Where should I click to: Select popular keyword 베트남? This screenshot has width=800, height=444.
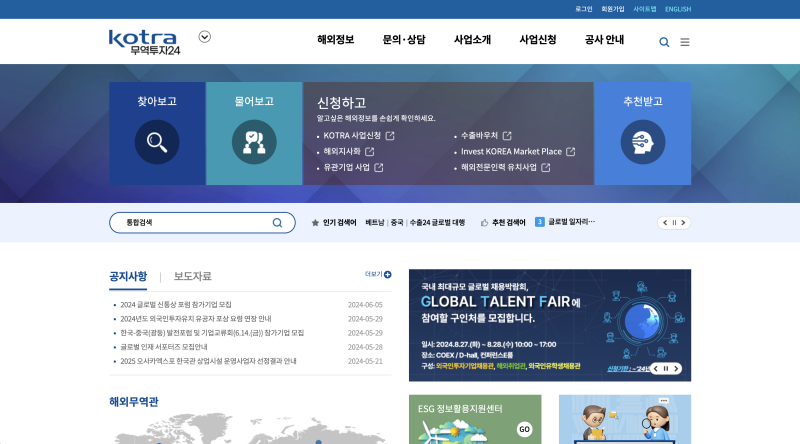pos(374,223)
